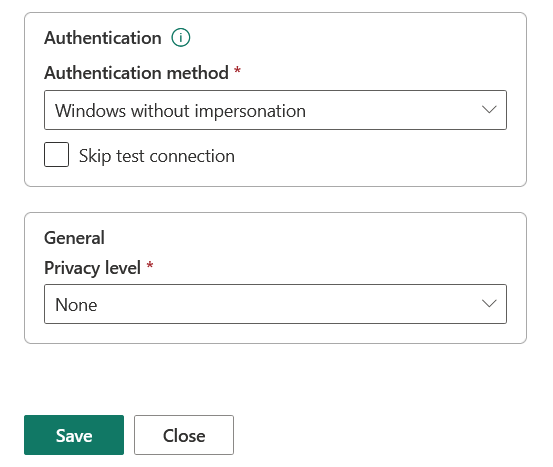Open the Authentication method dropdown
Image resolution: width=553 pixels, height=467 pixels.
[x=275, y=110]
